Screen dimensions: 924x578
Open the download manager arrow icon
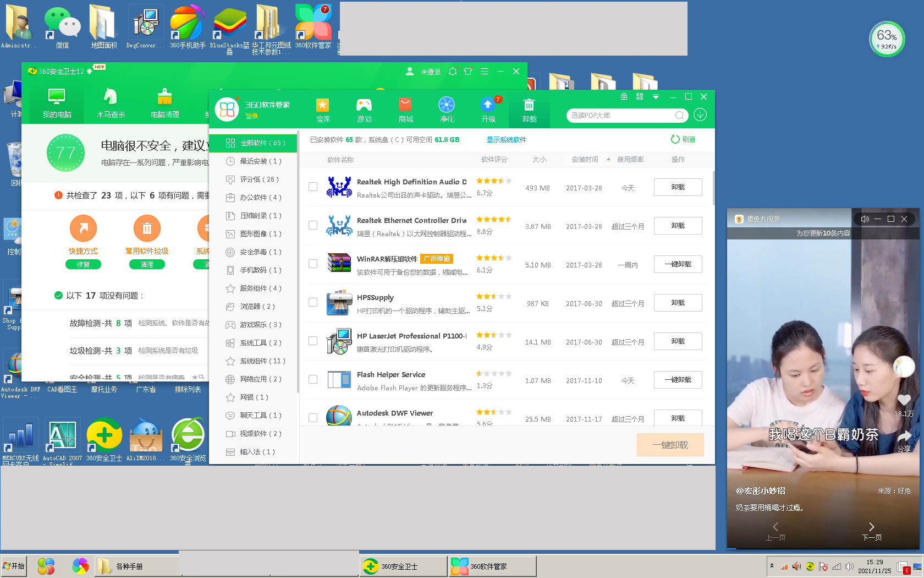700,114
